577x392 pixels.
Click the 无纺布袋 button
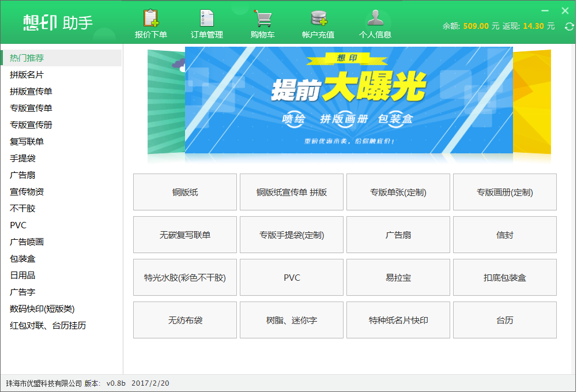185,320
